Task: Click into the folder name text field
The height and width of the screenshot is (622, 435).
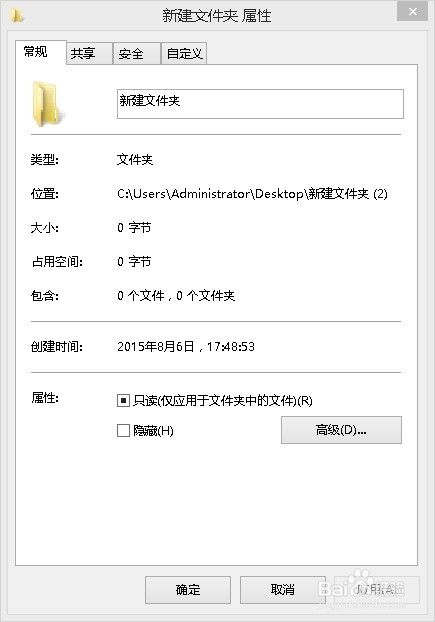Action: [260, 104]
